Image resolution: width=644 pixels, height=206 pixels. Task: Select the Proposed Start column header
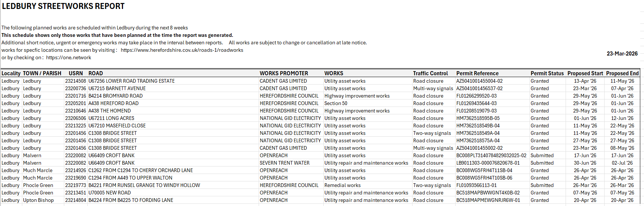click(585, 73)
